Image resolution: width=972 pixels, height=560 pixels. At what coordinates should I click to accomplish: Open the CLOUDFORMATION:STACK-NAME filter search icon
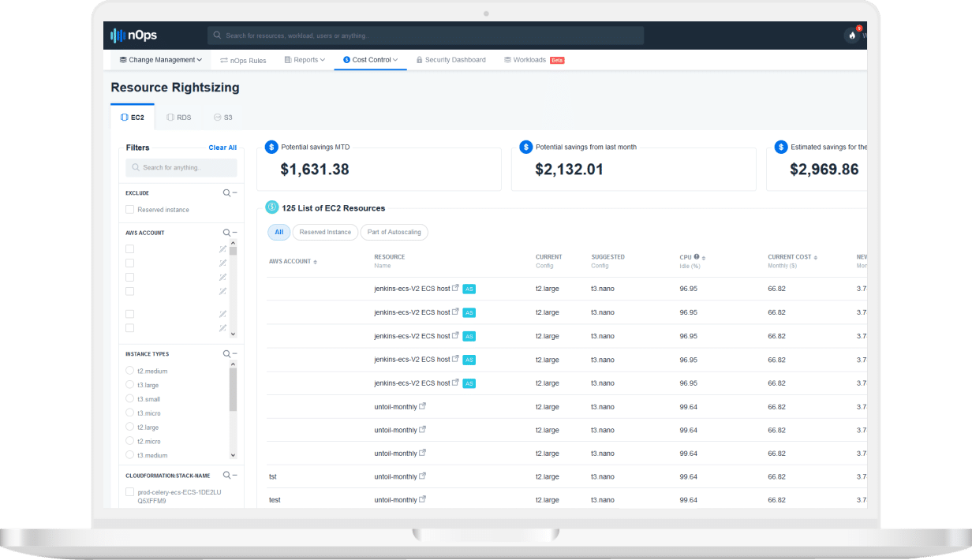(226, 476)
